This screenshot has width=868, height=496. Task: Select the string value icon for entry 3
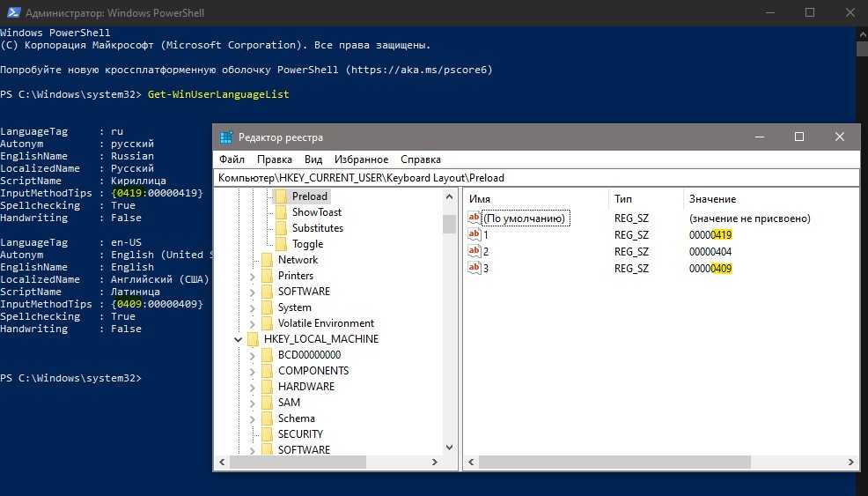click(x=474, y=268)
